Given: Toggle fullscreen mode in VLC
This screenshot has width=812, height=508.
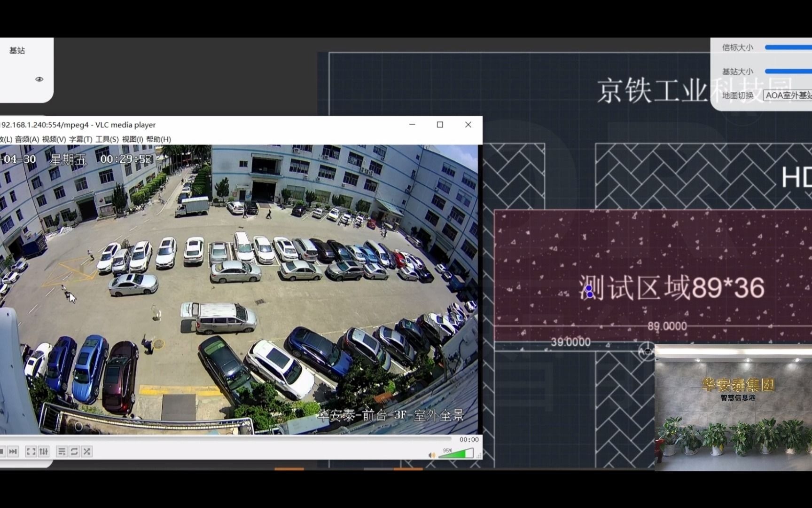Looking at the screenshot, I should (31, 451).
